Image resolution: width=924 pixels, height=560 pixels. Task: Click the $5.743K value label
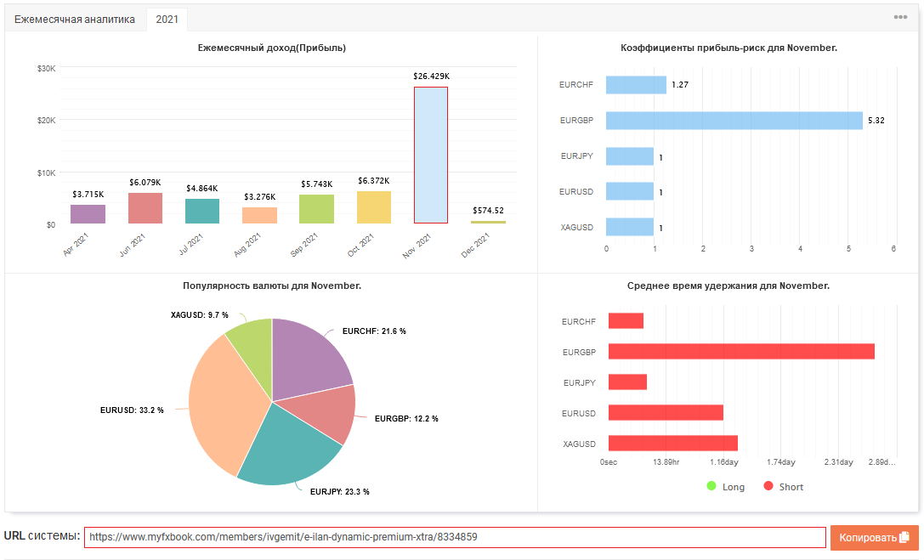316,184
